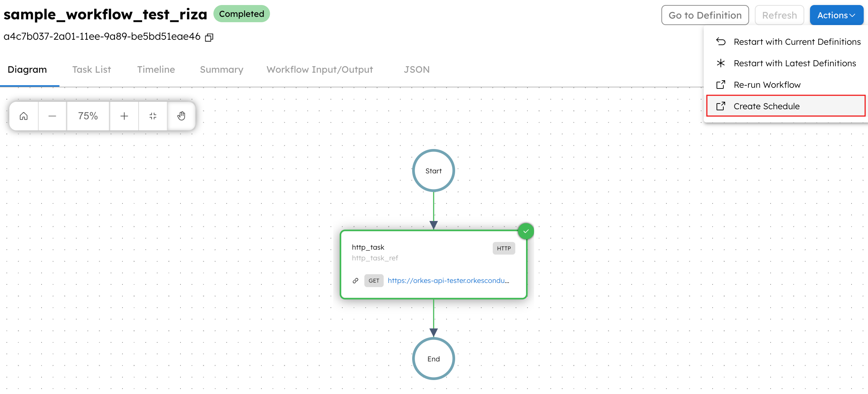Image resolution: width=868 pixels, height=394 pixels.
Task: Open the Actions dropdown
Action: (836, 15)
